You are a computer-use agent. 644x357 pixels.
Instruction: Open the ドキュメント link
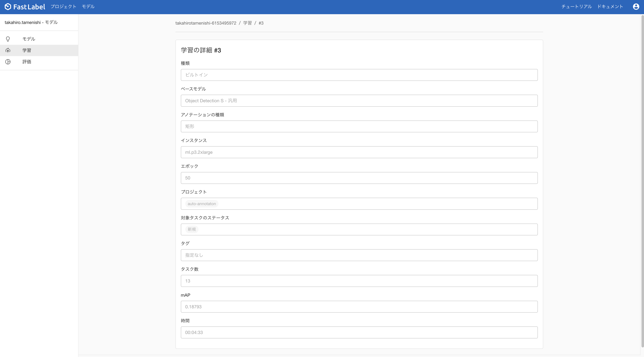(x=610, y=7)
